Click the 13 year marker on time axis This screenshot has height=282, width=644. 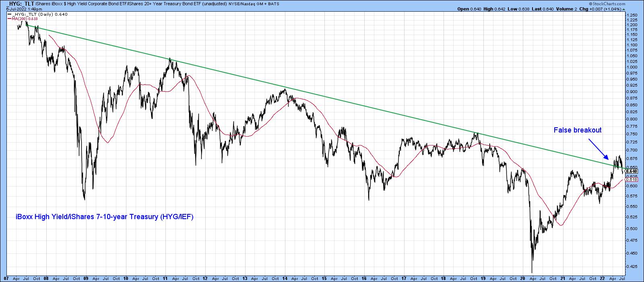click(x=245, y=278)
